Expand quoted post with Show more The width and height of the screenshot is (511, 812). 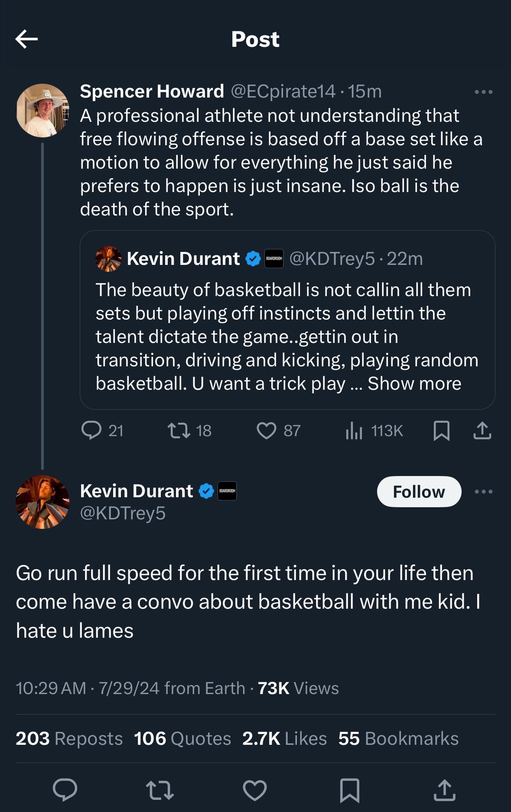click(414, 384)
